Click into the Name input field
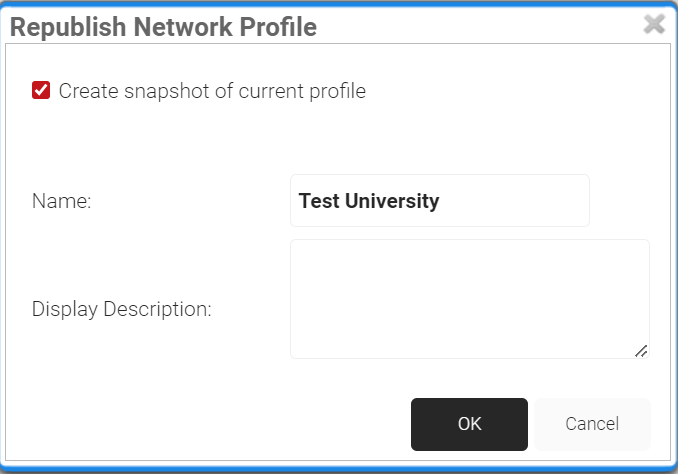678x474 pixels. (x=439, y=201)
